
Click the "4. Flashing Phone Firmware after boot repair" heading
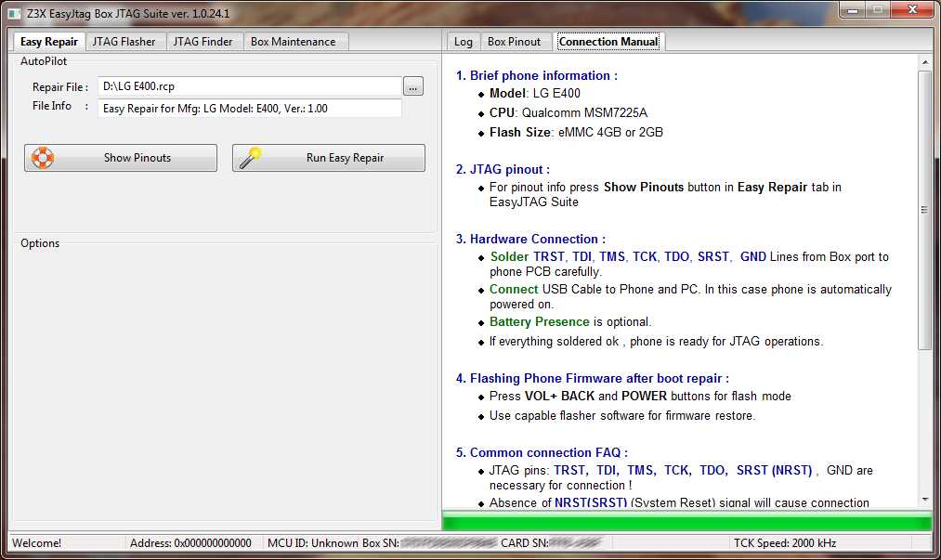click(593, 378)
